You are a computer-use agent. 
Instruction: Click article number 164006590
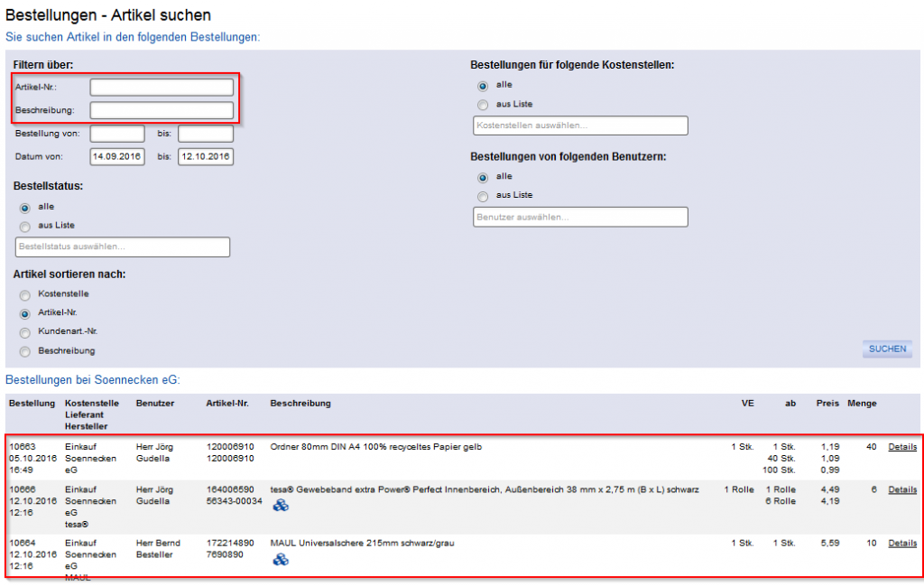230,490
